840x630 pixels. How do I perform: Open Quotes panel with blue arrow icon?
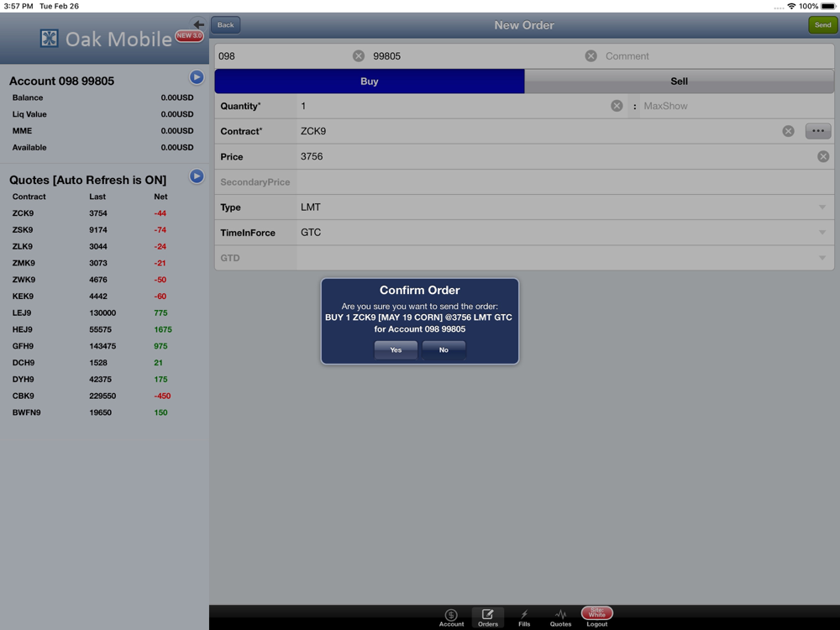coord(197,176)
